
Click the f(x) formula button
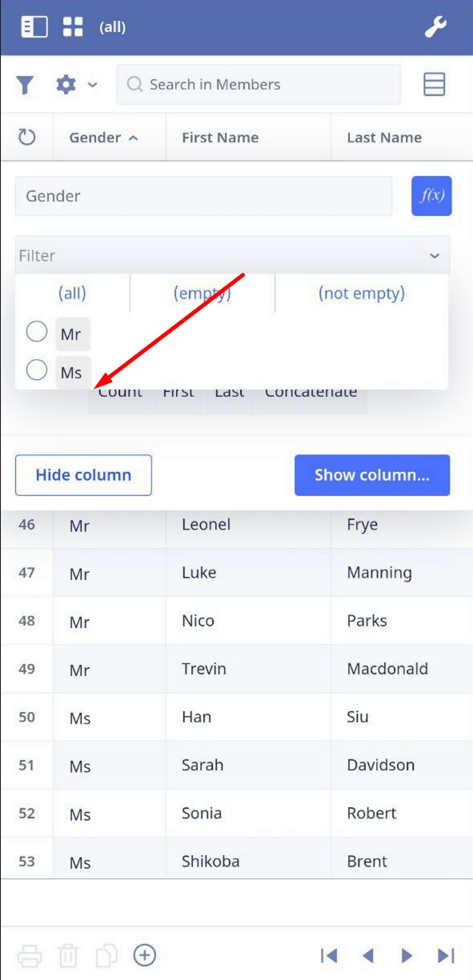(x=431, y=196)
